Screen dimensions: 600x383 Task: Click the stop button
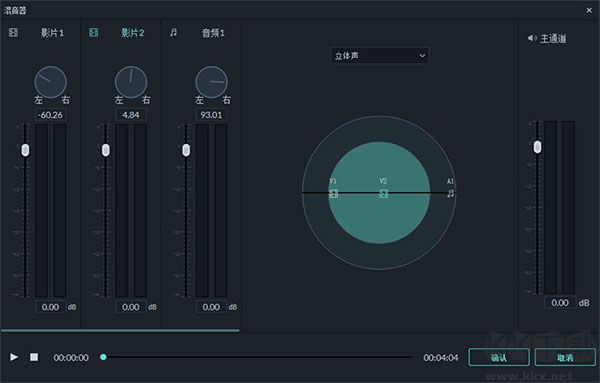coord(34,357)
